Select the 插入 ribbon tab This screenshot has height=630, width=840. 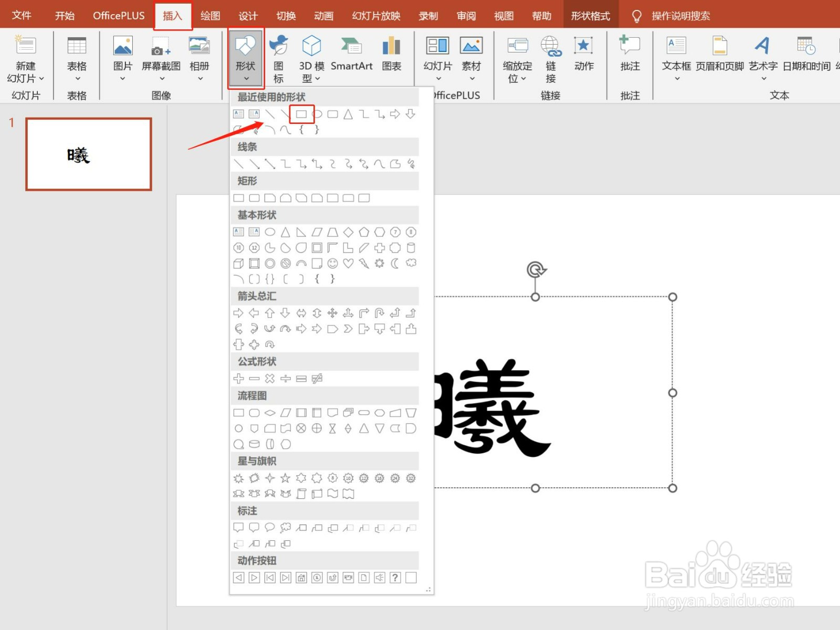click(x=173, y=16)
